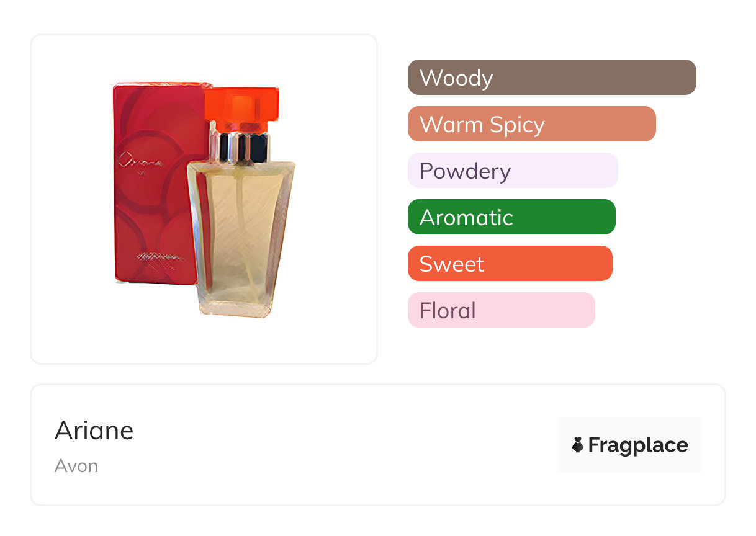Select the Warm Spicy accord bar
The height and width of the screenshot is (536, 756).
[531, 124]
